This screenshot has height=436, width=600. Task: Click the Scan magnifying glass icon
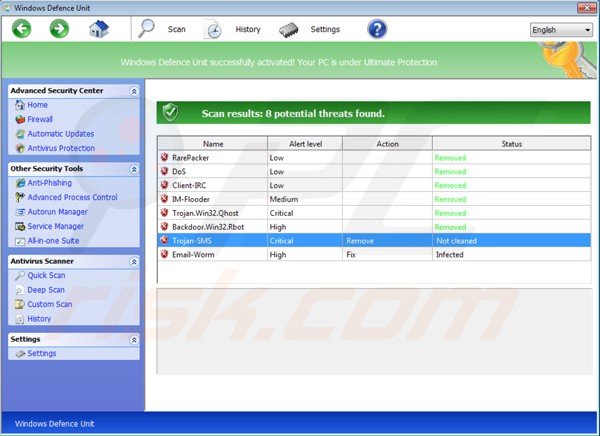pos(147,29)
